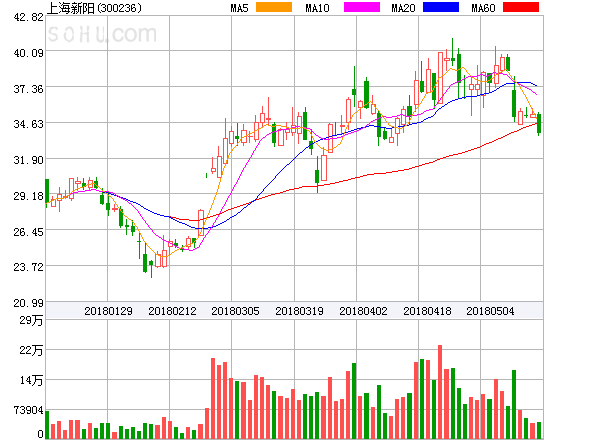Click the MA20 legend label
The height and width of the screenshot is (440, 600).
point(403,8)
